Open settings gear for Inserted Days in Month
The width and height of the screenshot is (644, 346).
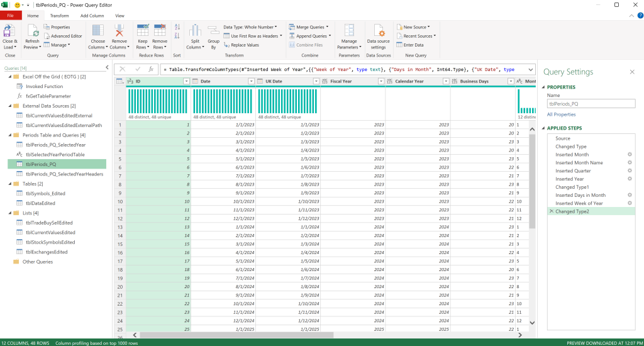coord(630,195)
